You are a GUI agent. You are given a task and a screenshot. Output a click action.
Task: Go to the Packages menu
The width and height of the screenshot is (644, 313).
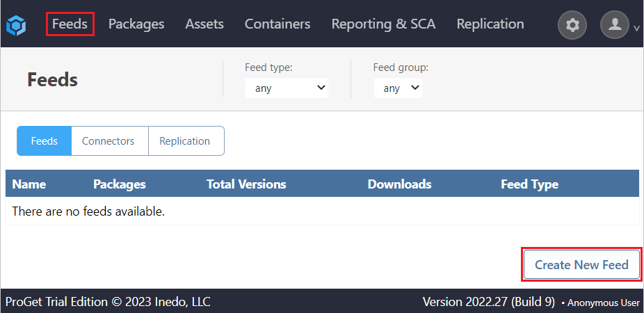pos(136,24)
